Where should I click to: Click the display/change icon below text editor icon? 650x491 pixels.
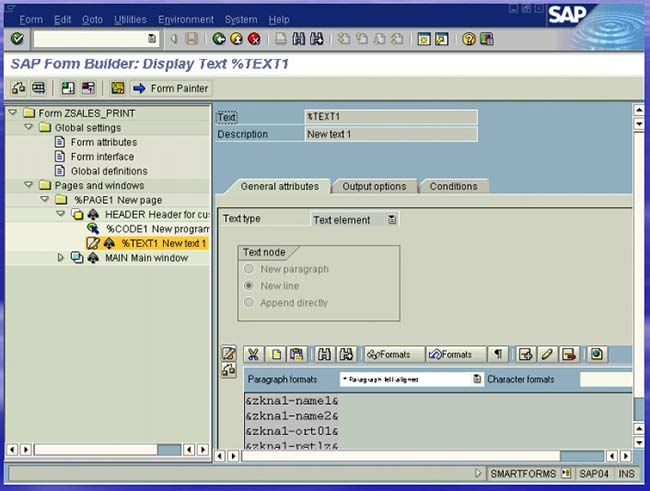(229, 370)
